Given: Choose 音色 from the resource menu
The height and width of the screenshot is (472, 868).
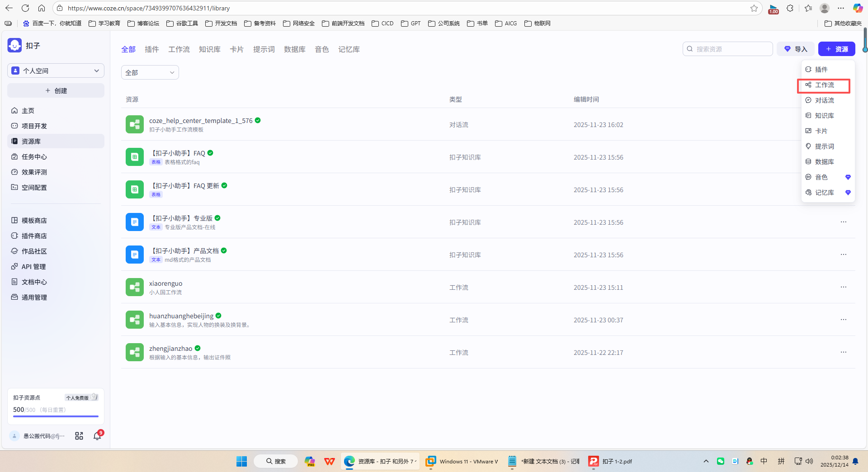Looking at the screenshot, I should tap(828, 177).
